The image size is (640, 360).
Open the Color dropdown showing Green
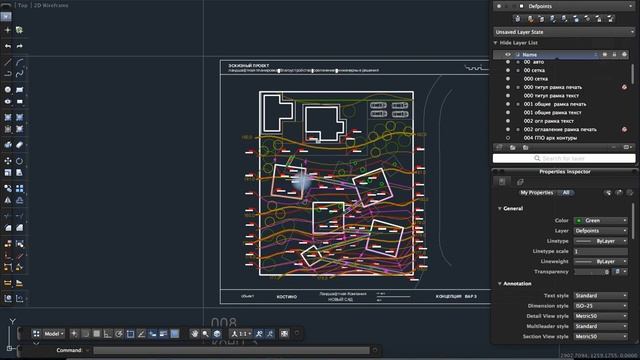click(601, 220)
